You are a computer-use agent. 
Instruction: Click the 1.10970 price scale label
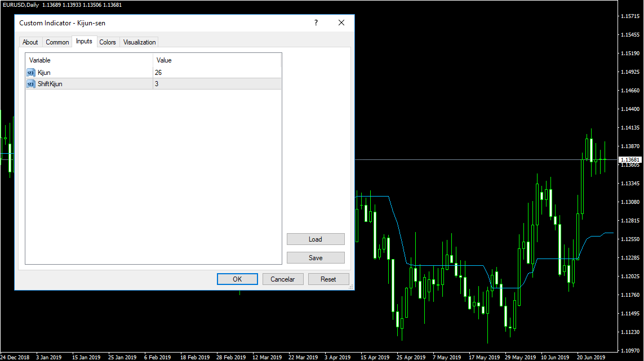click(630, 350)
